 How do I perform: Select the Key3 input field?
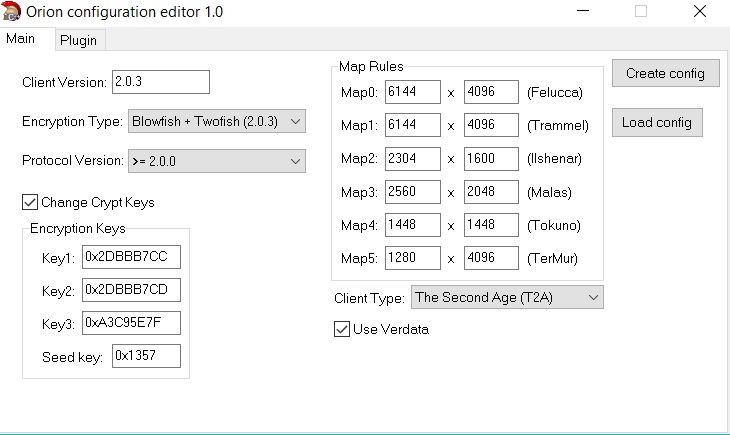tap(132, 324)
